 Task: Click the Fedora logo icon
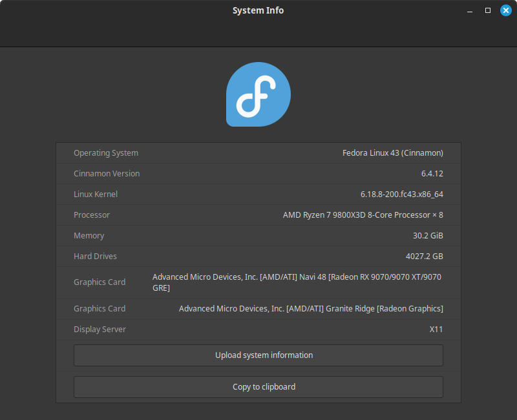(x=258, y=94)
